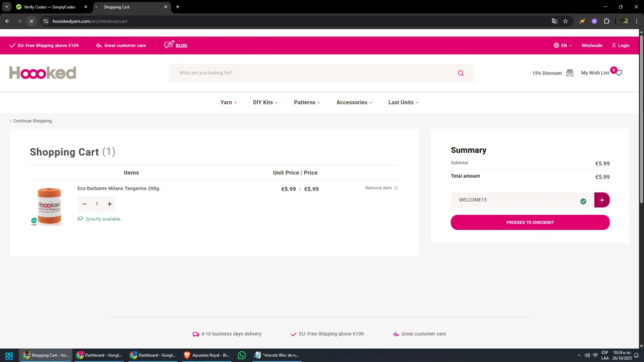
Task: Click the translate page icon
Action: pyautogui.click(x=554, y=21)
